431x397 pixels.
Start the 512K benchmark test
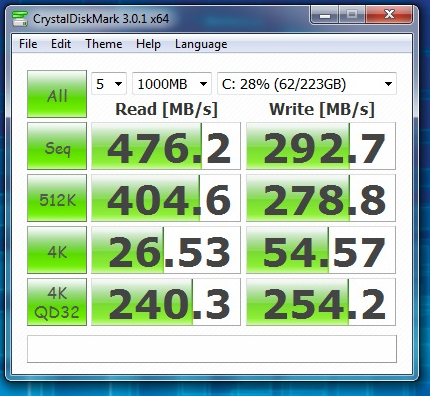tap(57, 198)
